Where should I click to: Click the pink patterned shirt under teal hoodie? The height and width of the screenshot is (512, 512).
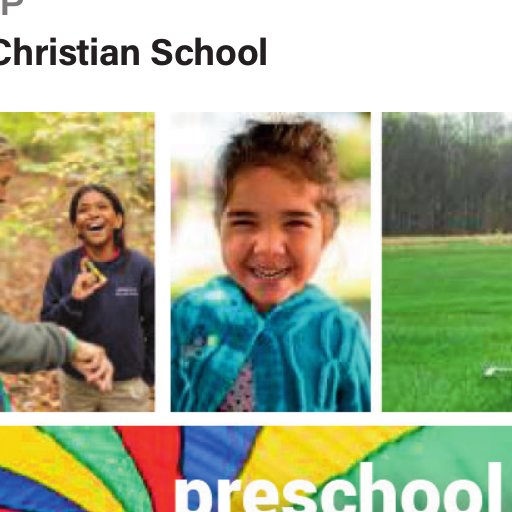(x=237, y=390)
